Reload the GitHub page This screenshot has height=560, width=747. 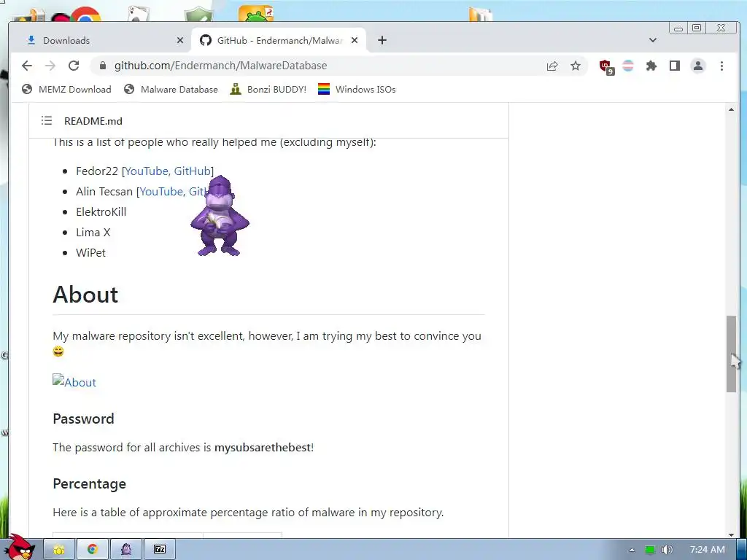74,66
